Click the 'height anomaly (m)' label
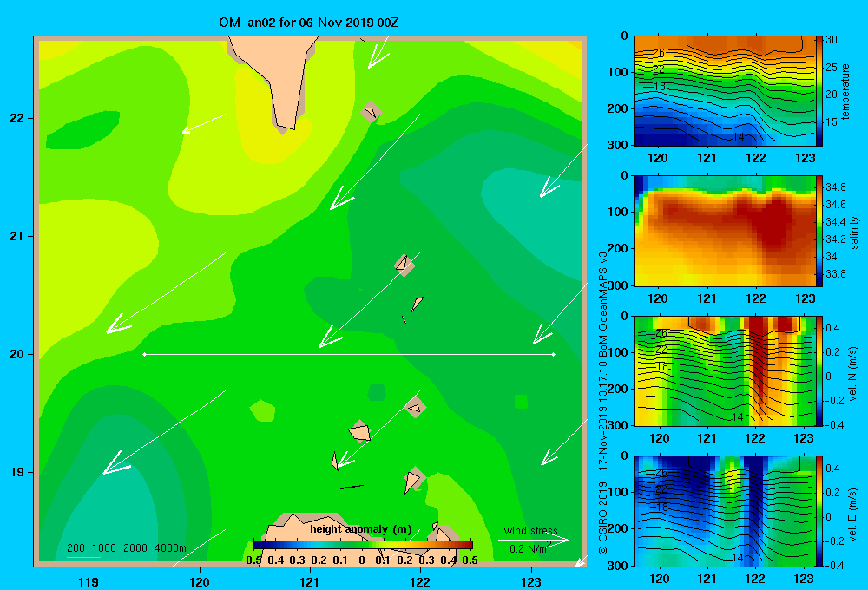The width and height of the screenshot is (868, 590). click(x=361, y=529)
